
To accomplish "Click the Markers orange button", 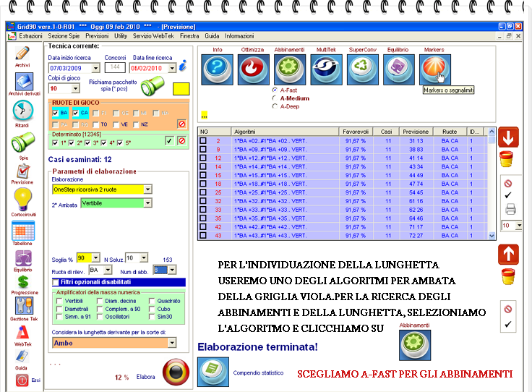I will click(435, 69).
